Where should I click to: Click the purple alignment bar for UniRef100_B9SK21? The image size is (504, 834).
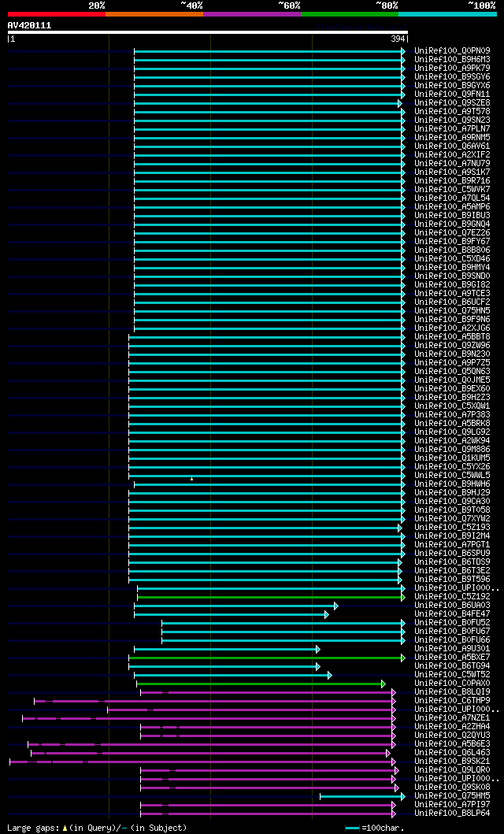202,762
